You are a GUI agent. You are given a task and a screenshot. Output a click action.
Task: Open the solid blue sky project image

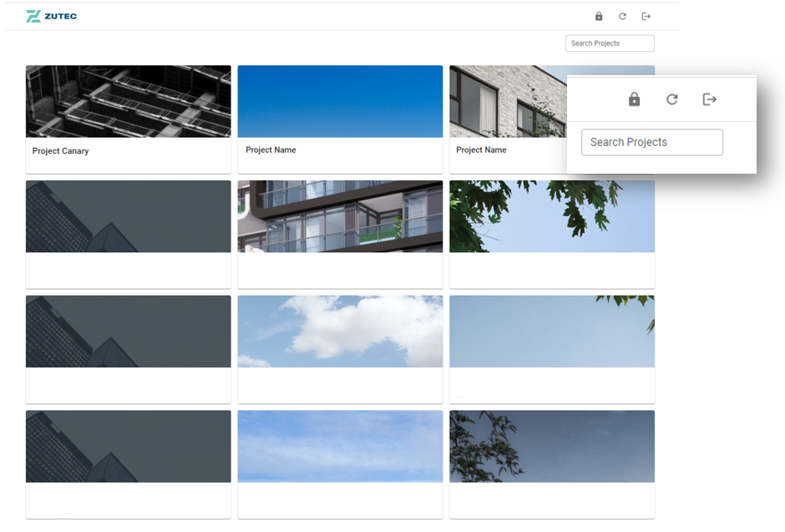pos(340,101)
